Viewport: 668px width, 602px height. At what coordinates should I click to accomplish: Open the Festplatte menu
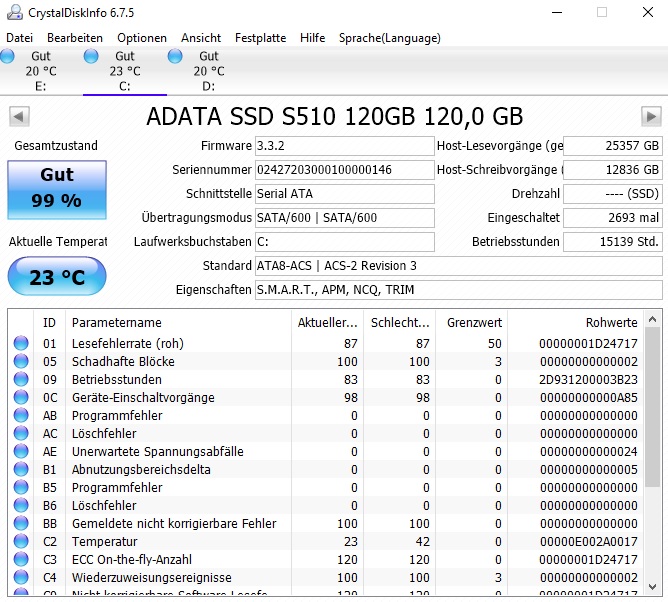point(260,38)
